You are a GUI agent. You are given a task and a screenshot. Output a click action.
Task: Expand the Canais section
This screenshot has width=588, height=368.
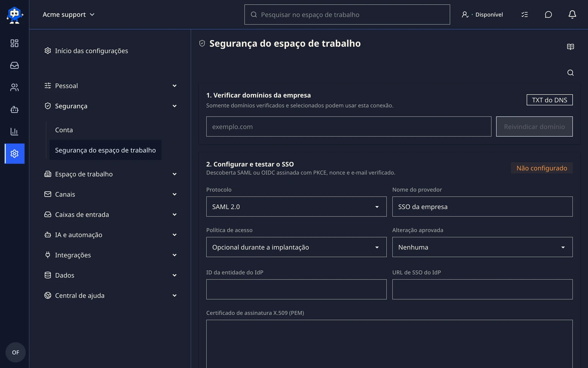110,194
